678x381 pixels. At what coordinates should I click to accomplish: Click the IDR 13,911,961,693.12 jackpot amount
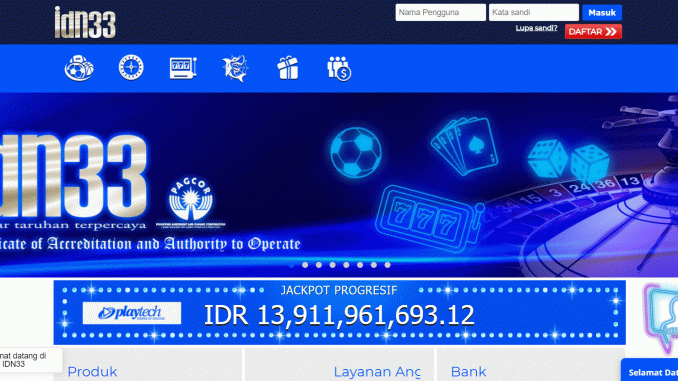pyautogui.click(x=339, y=315)
